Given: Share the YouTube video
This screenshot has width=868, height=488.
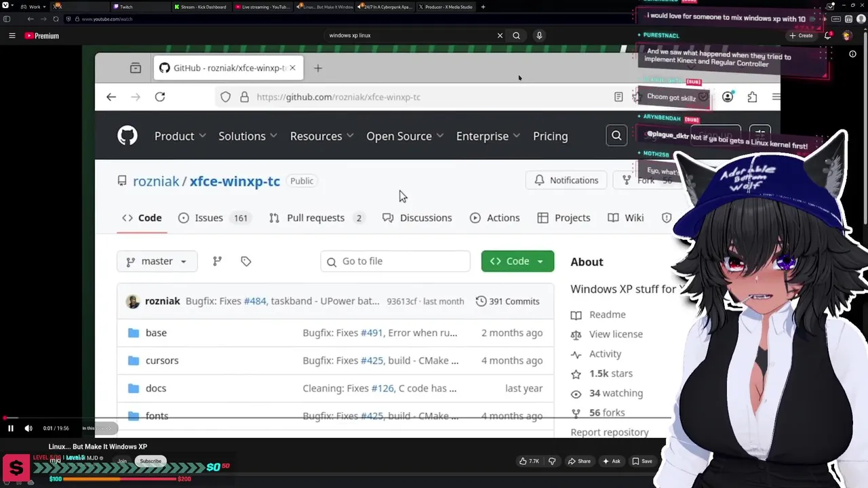Looking at the screenshot, I should (x=578, y=462).
